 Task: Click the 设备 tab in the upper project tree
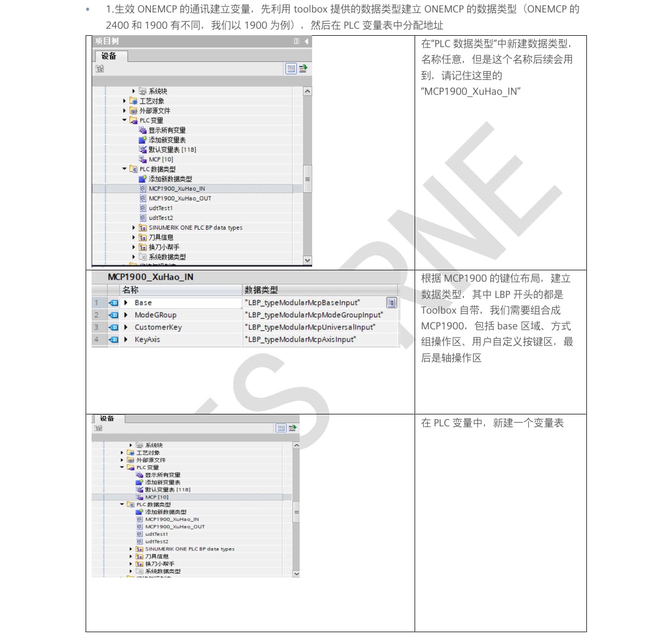coord(111,56)
